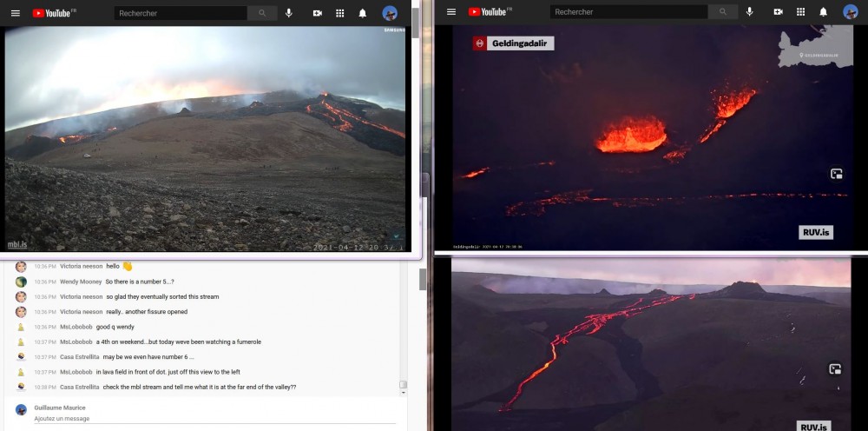Image resolution: width=868 pixels, height=431 pixels.
Task: Click the Rechercher search box in the left window
Action: [181, 13]
